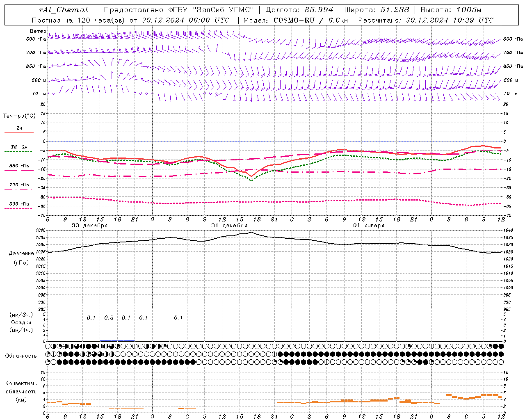Screen dimensions: 525x420
Task: Click the 30 декабря date label
Action: pyautogui.click(x=90, y=226)
